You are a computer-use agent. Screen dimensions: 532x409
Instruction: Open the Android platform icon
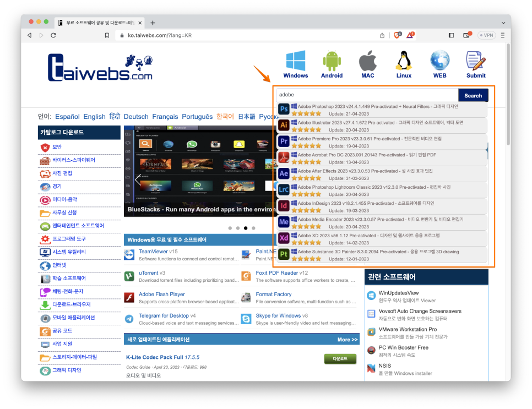332,61
